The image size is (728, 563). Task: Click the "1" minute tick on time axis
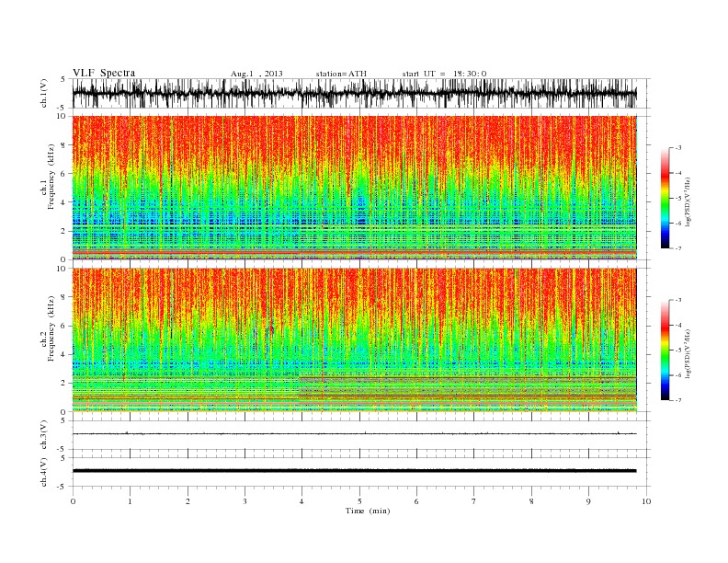pos(131,501)
